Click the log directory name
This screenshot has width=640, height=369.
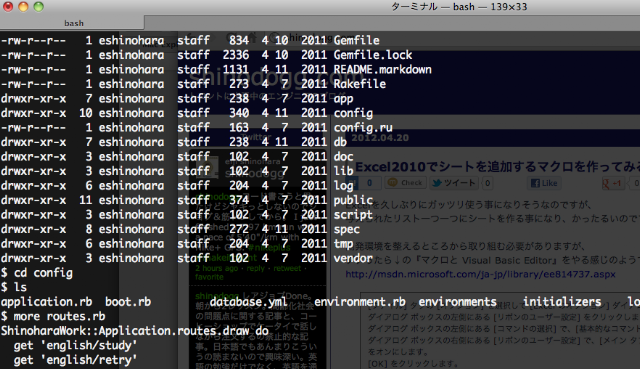click(x=343, y=186)
